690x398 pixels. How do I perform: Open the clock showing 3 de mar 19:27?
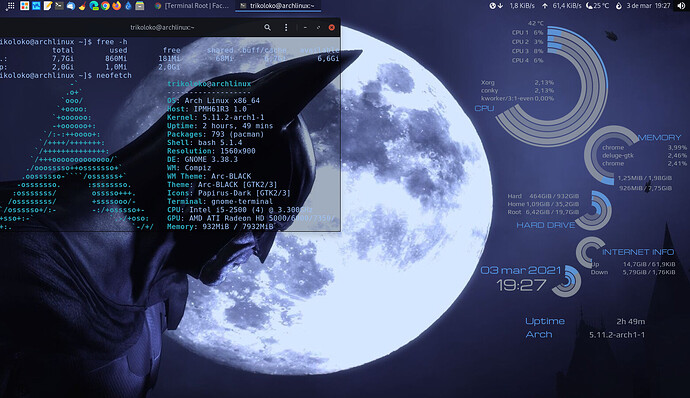(x=648, y=6)
